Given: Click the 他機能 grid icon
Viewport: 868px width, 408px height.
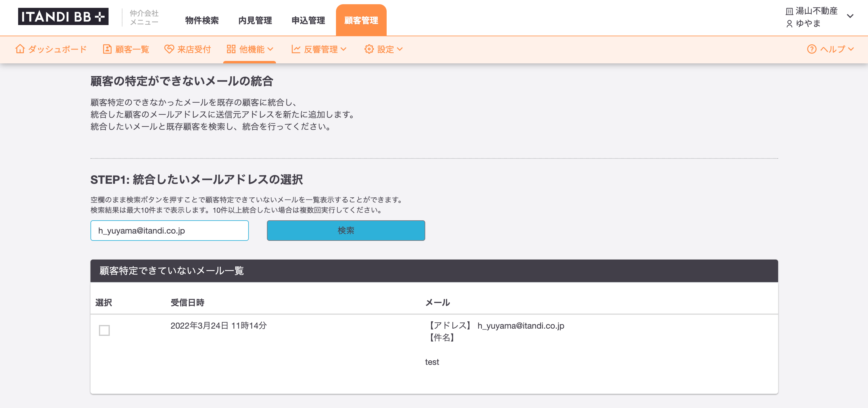Looking at the screenshot, I should (231, 49).
